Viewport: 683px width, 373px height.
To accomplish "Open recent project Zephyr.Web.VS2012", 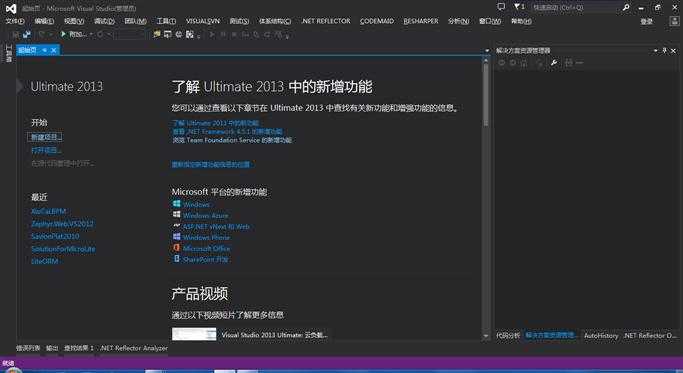I will point(62,224).
